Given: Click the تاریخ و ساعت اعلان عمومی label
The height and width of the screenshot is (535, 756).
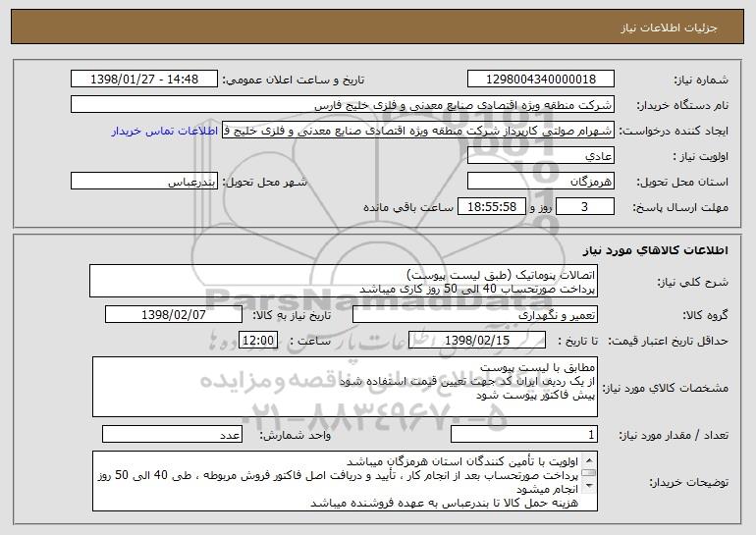Looking at the screenshot, I should tap(294, 80).
